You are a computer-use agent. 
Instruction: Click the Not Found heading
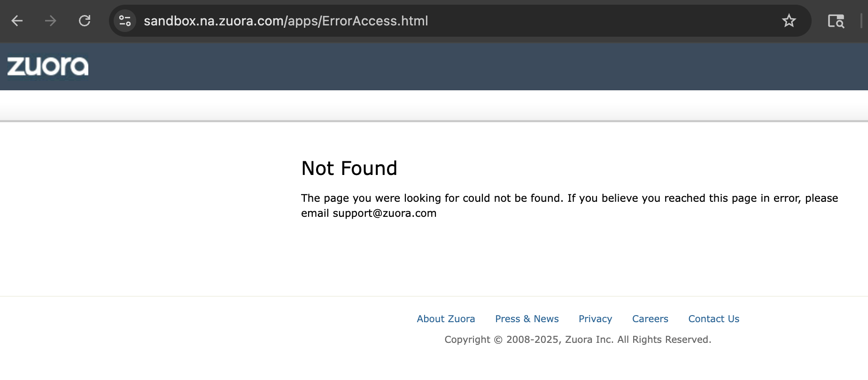349,168
